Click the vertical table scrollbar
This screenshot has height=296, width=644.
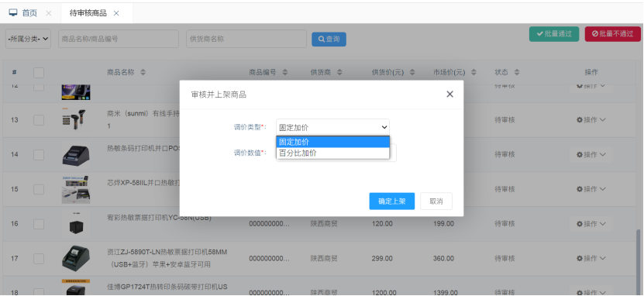[639, 263]
